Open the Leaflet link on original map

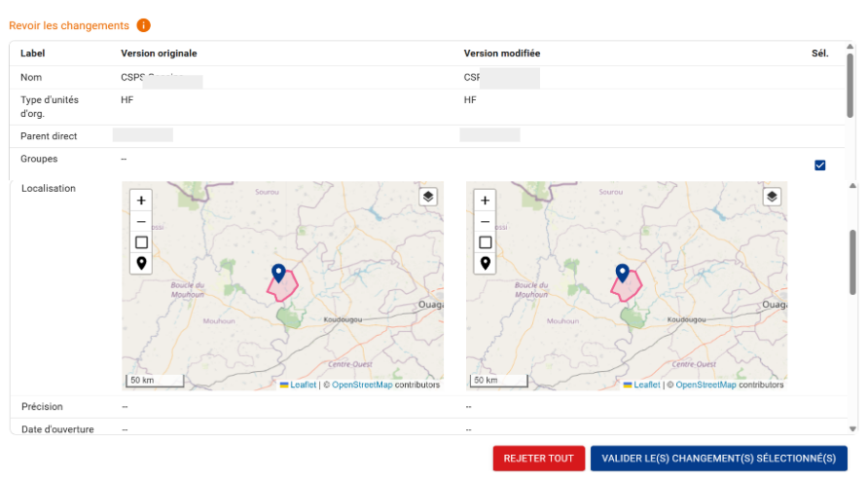point(303,385)
